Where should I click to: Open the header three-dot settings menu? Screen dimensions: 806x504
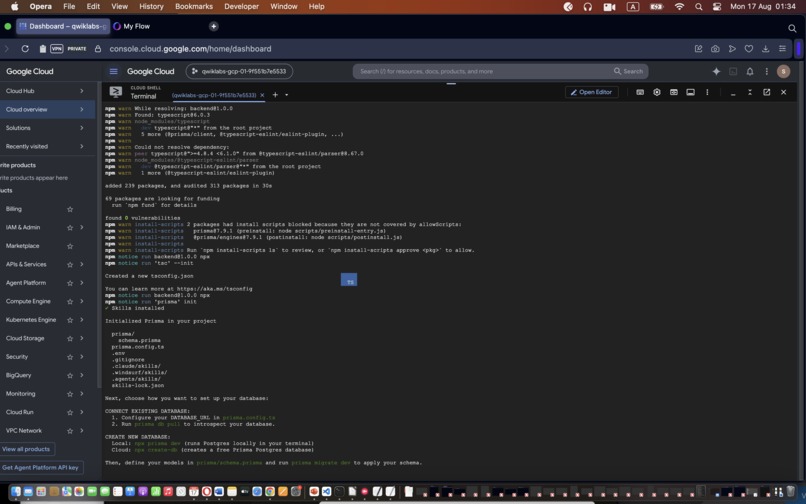click(766, 71)
